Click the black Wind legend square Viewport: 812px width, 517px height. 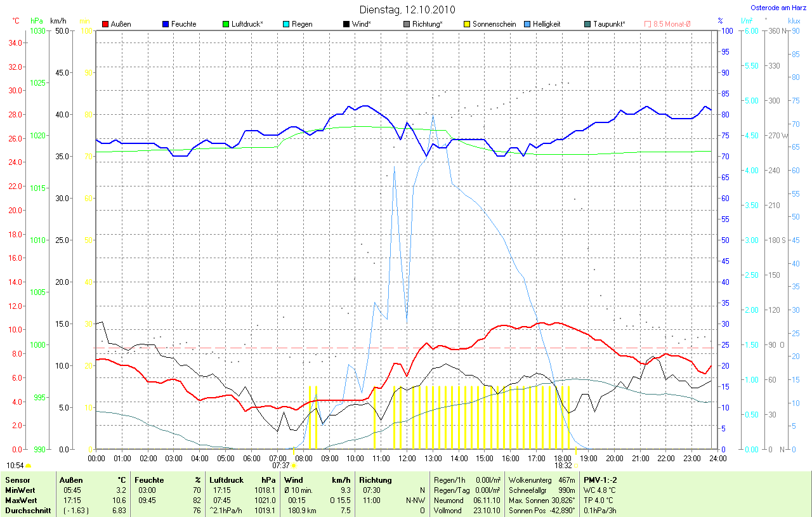[346, 24]
